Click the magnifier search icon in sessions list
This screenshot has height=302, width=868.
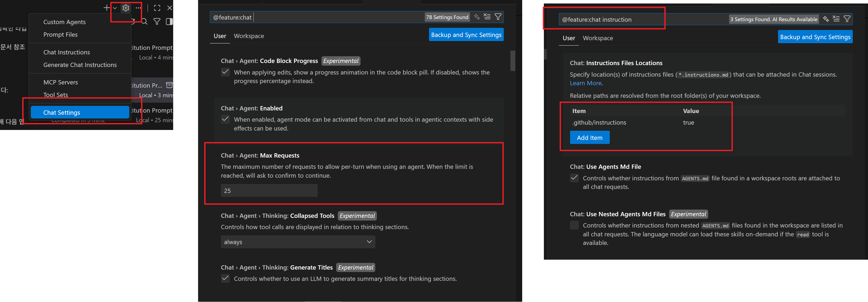click(144, 22)
